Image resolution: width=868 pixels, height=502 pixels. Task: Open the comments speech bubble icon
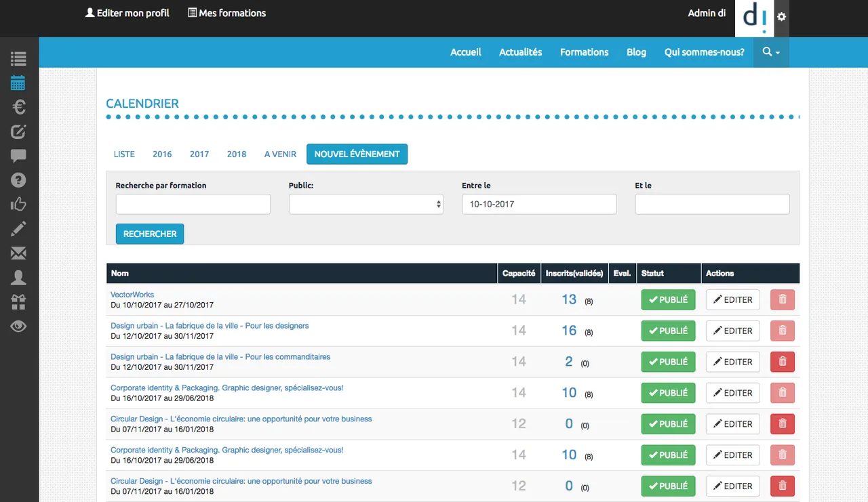[x=18, y=156]
